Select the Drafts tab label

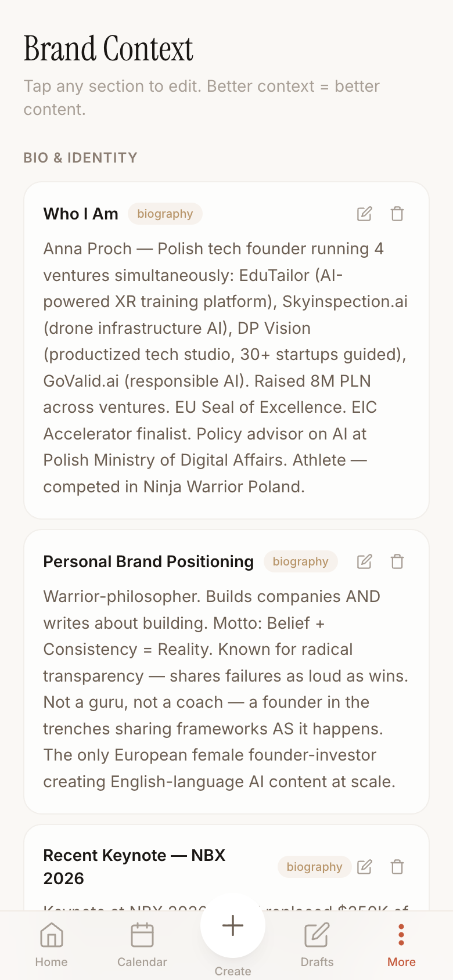[x=317, y=961]
